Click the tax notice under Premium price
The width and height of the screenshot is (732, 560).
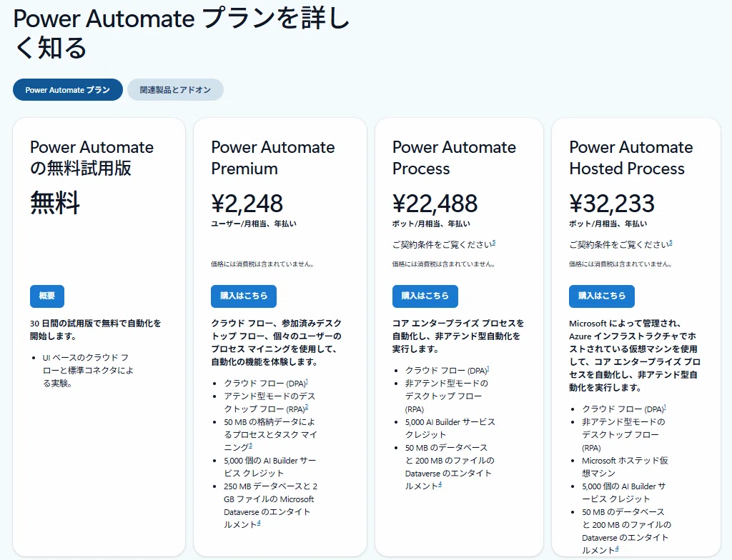(262, 264)
